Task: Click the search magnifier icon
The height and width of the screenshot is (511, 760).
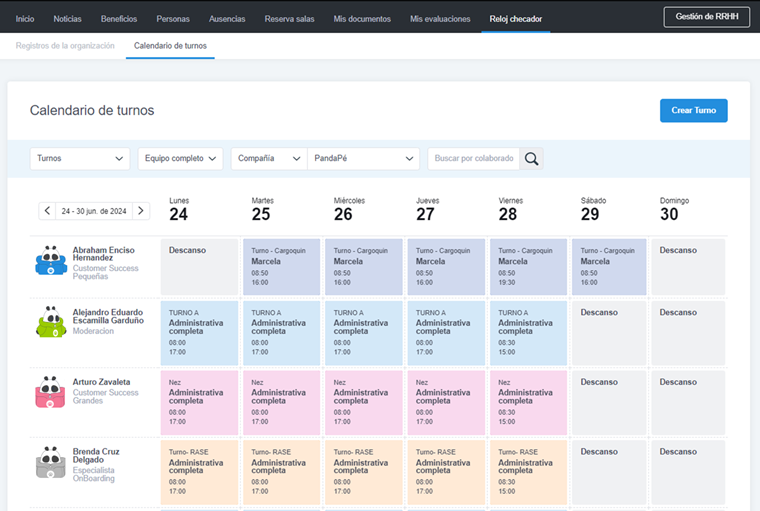Action: pos(532,158)
